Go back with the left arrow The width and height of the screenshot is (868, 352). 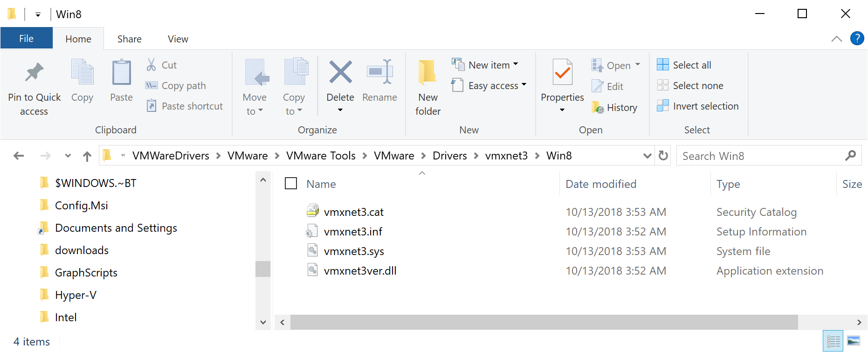point(19,156)
